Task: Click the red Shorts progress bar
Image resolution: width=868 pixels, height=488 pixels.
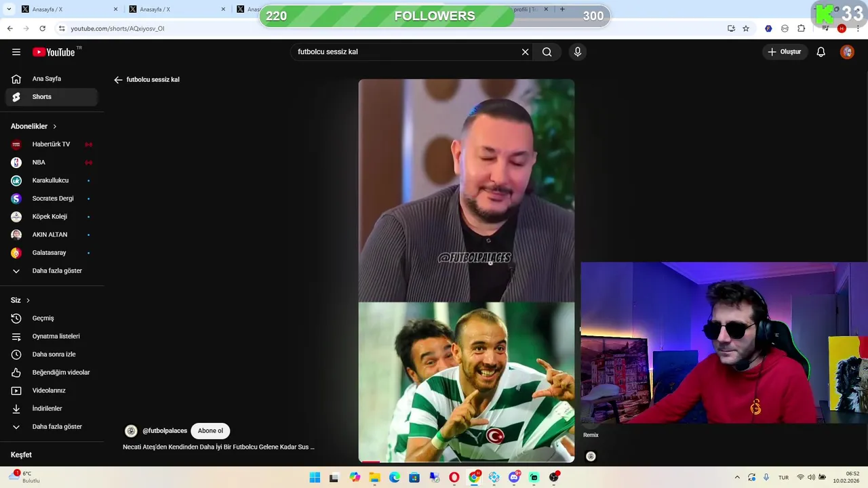Action: pos(371,462)
